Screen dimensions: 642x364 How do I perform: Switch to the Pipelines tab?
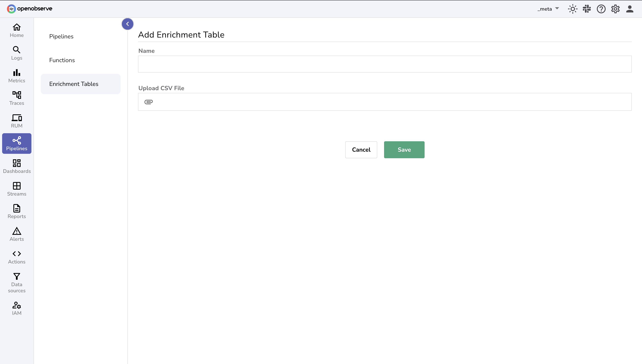click(61, 36)
